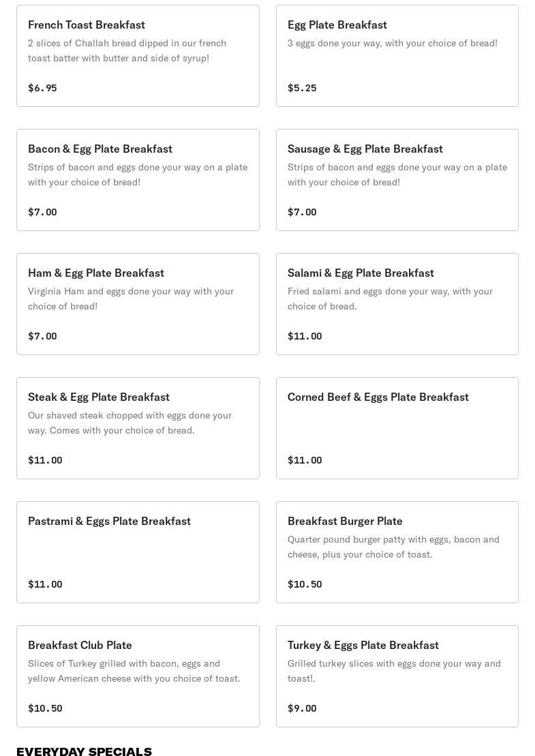Click the $5.25 Egg Plate price
Image resolution: width=535 pixels, height=756 pixels.
[x=302, y=88]
